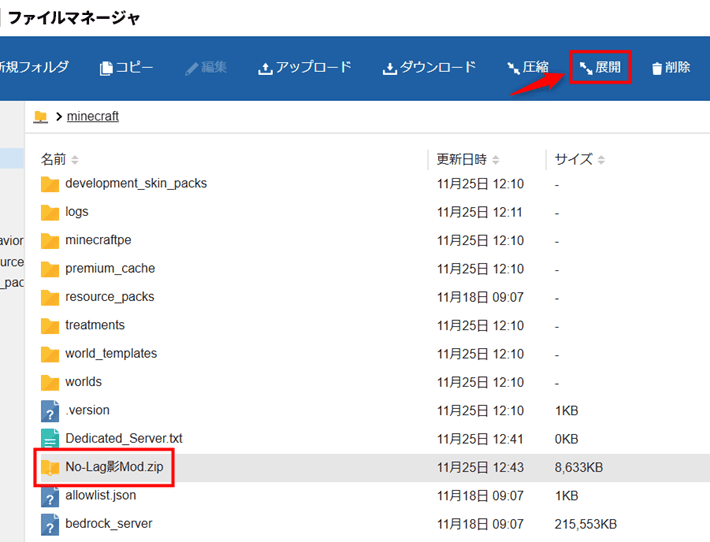Sort files by サイズ column header
Screen dimensions: 710x542
(574, 160)
